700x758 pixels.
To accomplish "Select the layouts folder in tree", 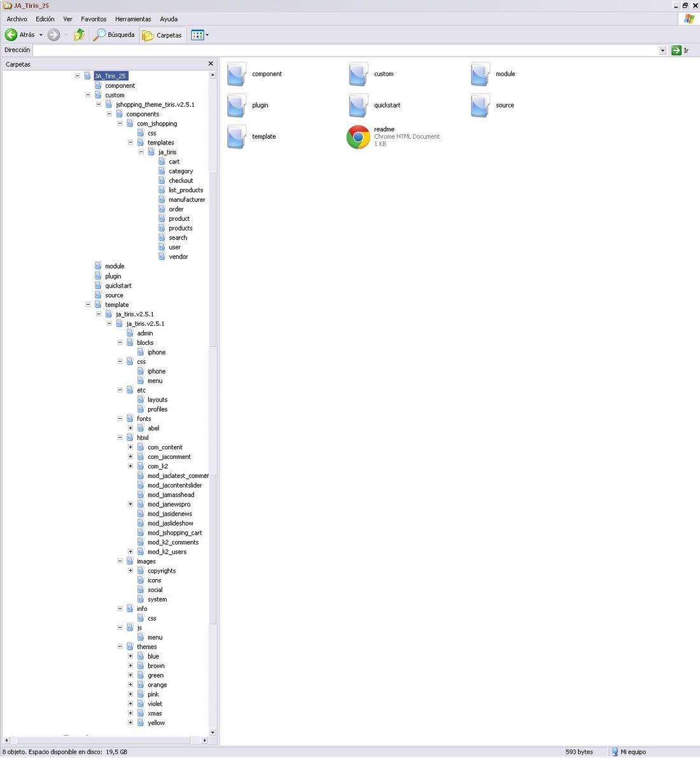I will 158,400.
